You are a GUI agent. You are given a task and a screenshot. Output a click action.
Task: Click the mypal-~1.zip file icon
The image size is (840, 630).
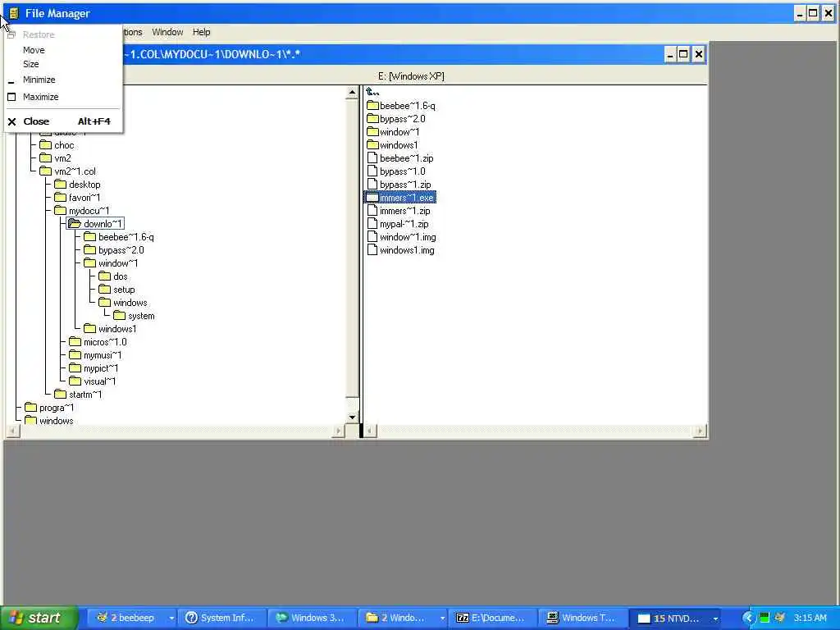click(372, 223)
